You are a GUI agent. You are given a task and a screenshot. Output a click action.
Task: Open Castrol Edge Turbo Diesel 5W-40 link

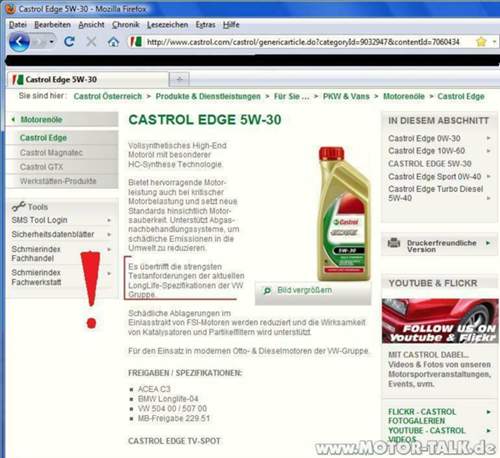tap(436, 193)
